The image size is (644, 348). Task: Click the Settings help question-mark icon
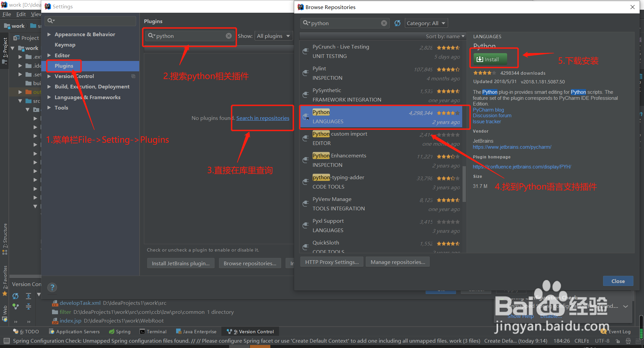pyautogui.click(x=52, y=287)
